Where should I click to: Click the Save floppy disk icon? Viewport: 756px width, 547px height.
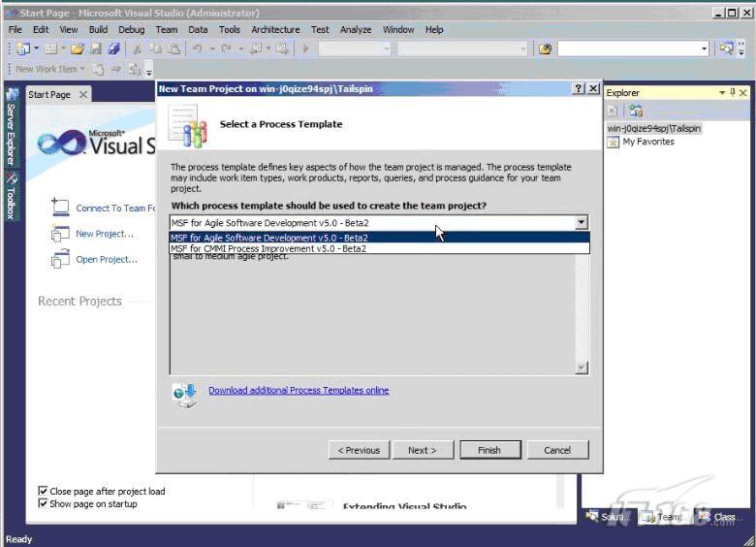(96, 48)
